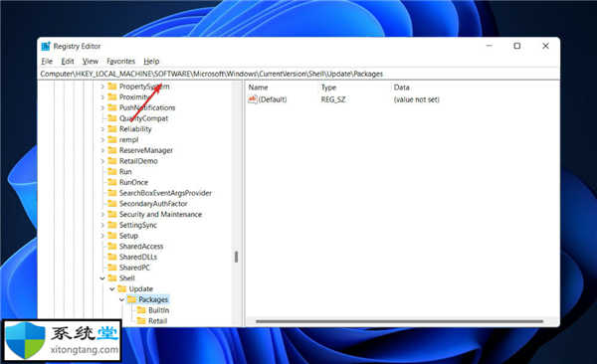The height and width of the screenshot is (364, 597).
Task: Expand the RetailDemo key
Action: 102,161
